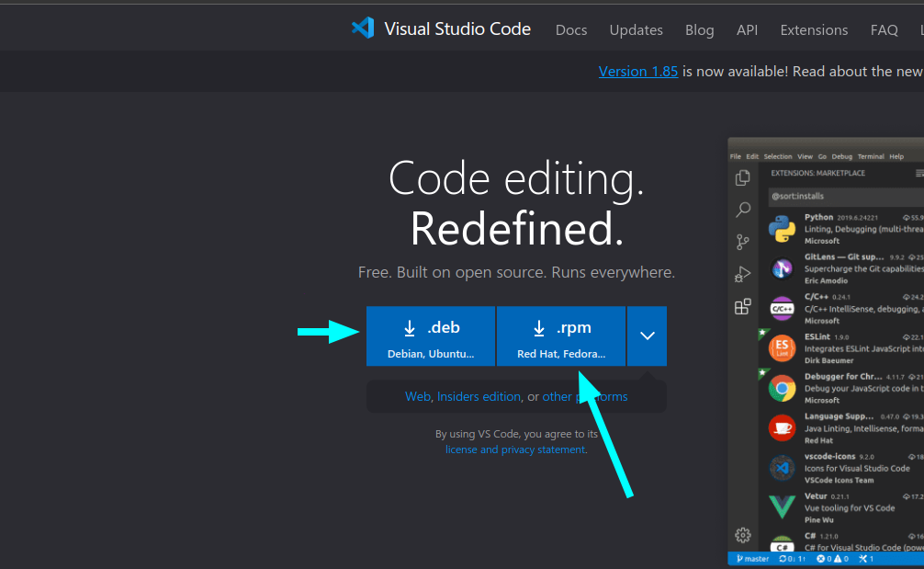Visit the FAQ nav link

884,29
